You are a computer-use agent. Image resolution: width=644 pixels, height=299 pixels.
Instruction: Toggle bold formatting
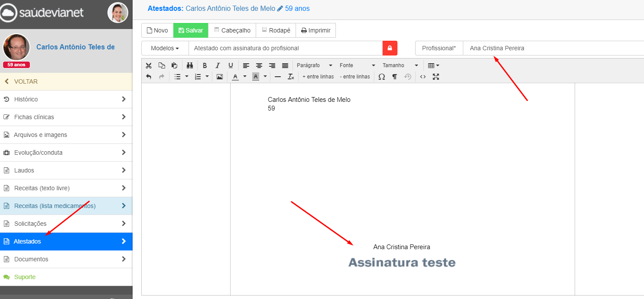click(205, 65)
